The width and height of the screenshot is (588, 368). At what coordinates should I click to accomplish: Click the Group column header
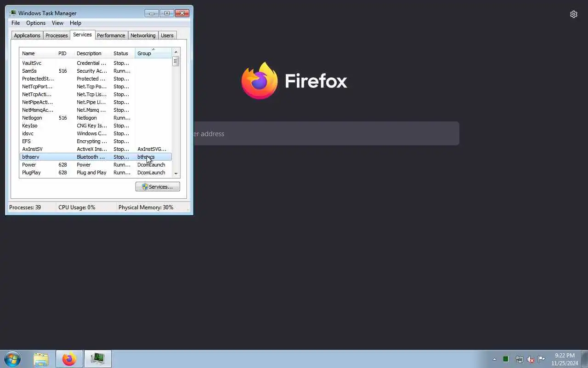pyautogui.click(x=153, y=53)
